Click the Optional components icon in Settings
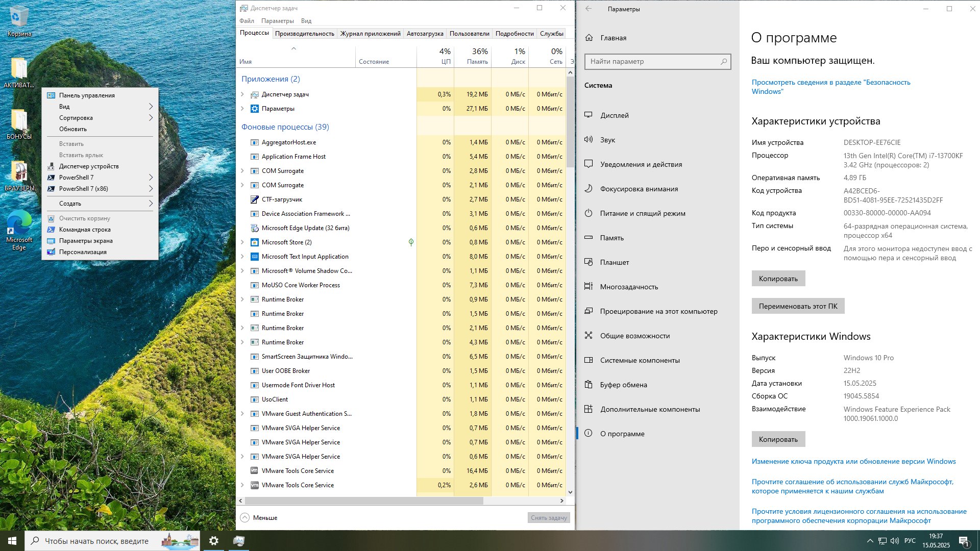Viewport: 980px width, 551px height. [x=589, y=409]
